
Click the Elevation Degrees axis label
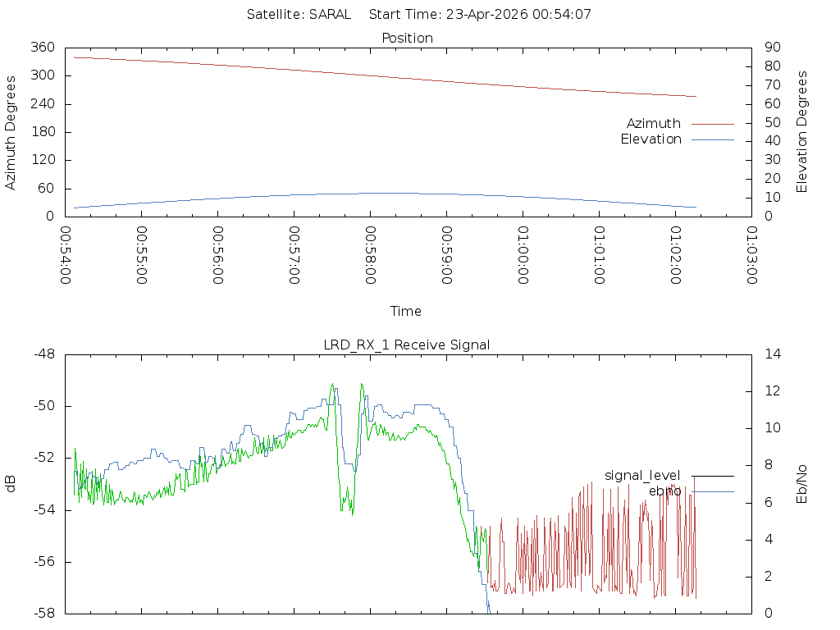click(x=802, y=132)
